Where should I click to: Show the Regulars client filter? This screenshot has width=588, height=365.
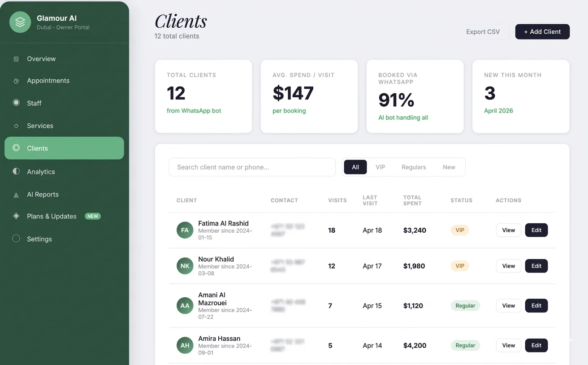(x=414, y=167)
